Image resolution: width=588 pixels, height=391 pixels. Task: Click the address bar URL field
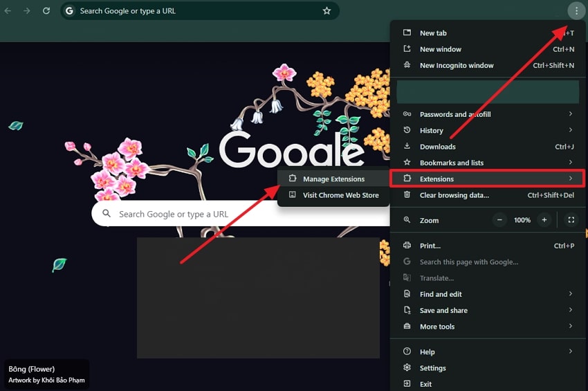[x=200, y=11]
